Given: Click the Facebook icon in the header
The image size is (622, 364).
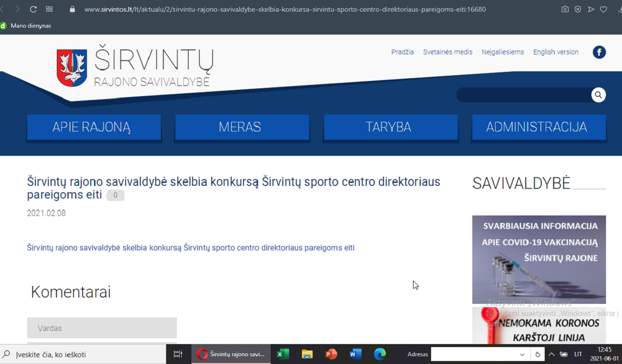Looking at the screenshot, I should point(599,52).
